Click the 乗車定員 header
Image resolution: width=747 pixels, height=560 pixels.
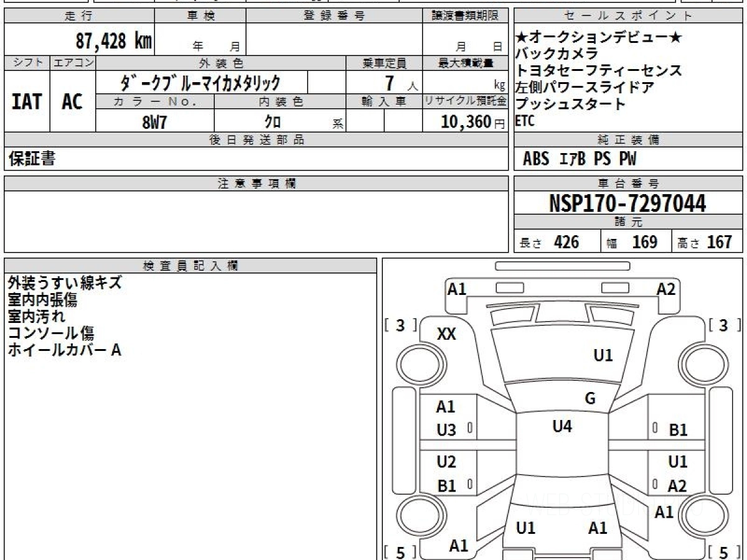[x=384, y=63]
